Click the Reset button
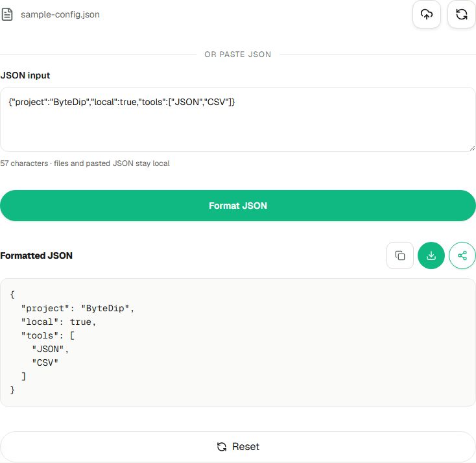Screen dimensions: 476x463 tap(238, 447)
